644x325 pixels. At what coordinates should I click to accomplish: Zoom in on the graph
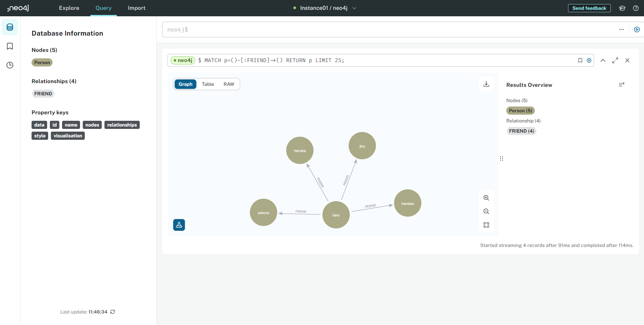486,197
